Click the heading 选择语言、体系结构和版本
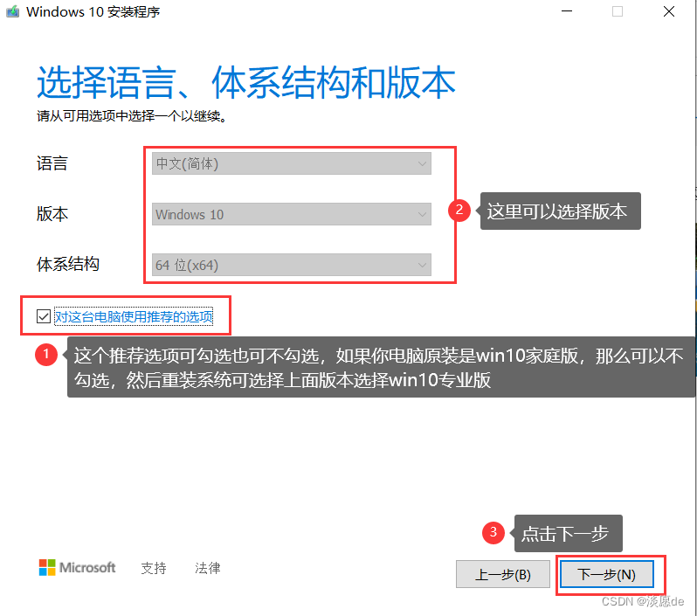Image resolution: width=697 pixels, height=616 pixels. [245, 82]
